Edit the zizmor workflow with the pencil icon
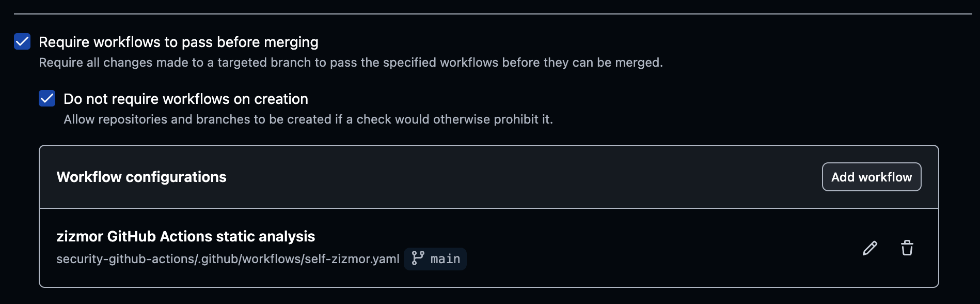980x304 pixels. point(870,248)
